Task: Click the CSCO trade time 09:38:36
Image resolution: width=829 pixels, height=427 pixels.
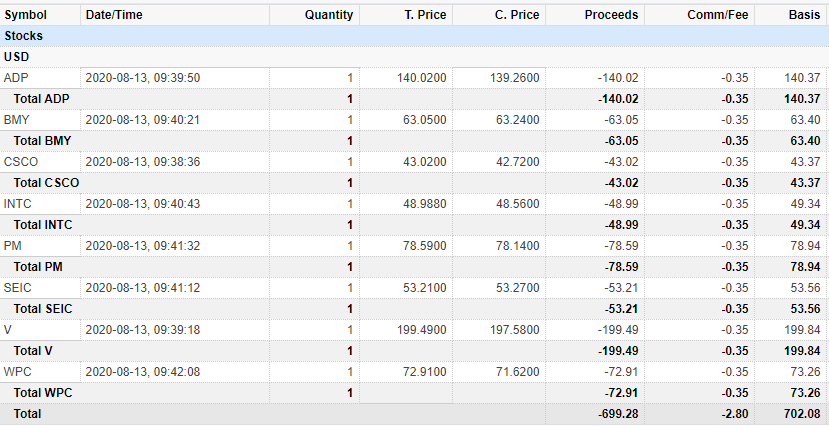Action: pyautogui.click(x=143, y=162)
